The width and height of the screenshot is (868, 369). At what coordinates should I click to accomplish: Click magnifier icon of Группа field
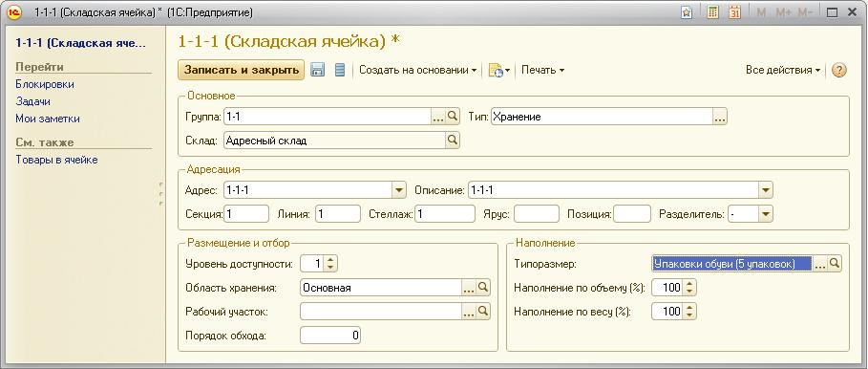(x=453, y=117)
